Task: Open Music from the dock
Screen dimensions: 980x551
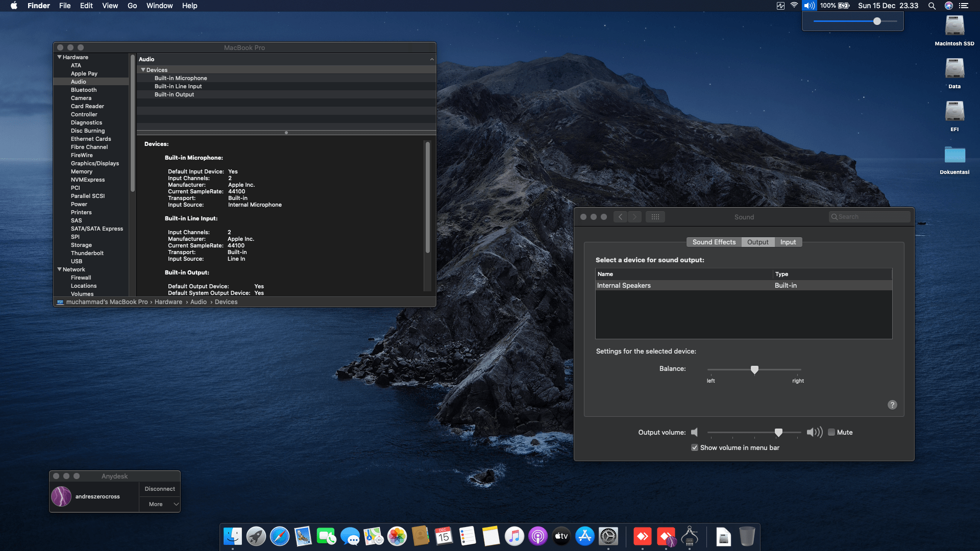Action: (x=514, y=536)
